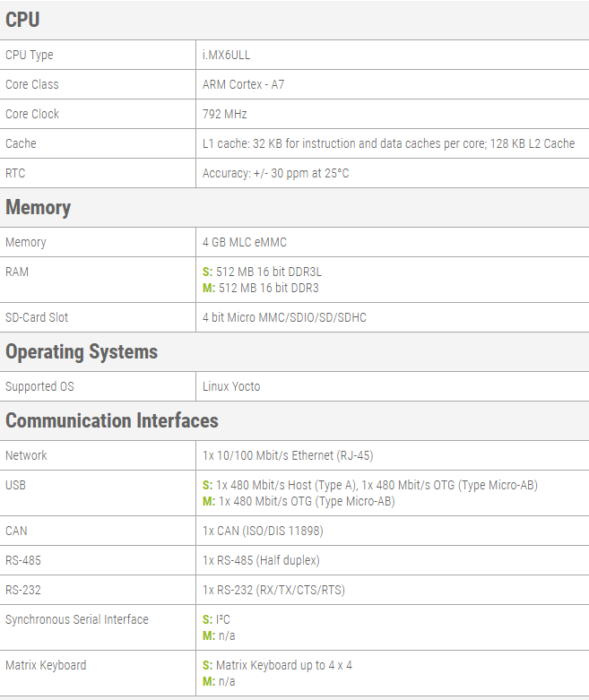Select 'M: 1x 480 Mbit/s OTG' line
Viewport: 589px width, 700px height.
click(x=299, y=501)
